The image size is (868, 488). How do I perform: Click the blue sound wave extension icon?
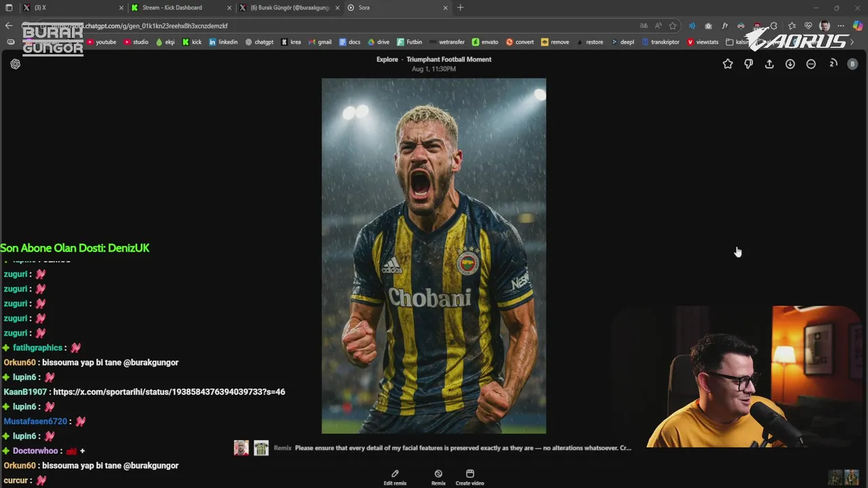point(692,26)
